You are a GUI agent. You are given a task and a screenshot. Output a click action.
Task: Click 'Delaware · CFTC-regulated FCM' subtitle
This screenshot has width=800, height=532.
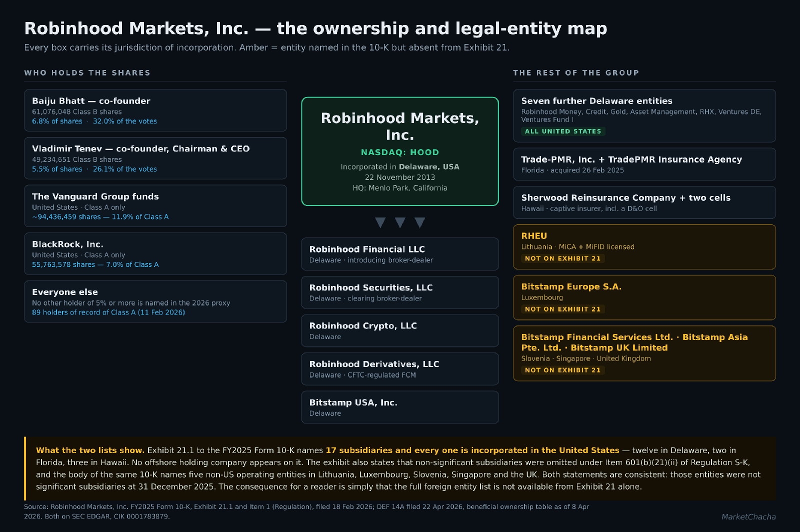coord(362,375)
